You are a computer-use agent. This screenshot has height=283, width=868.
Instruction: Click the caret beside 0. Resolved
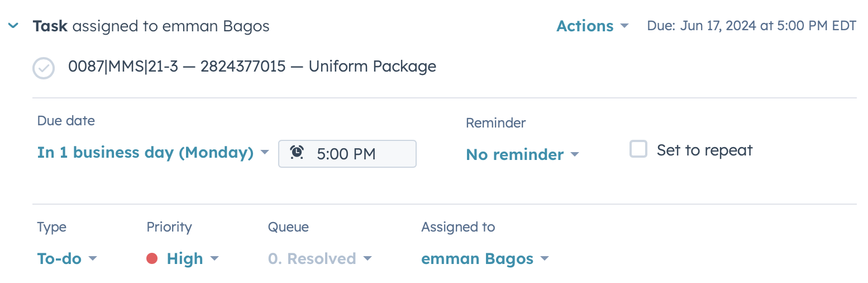click(x=368, y=259)
